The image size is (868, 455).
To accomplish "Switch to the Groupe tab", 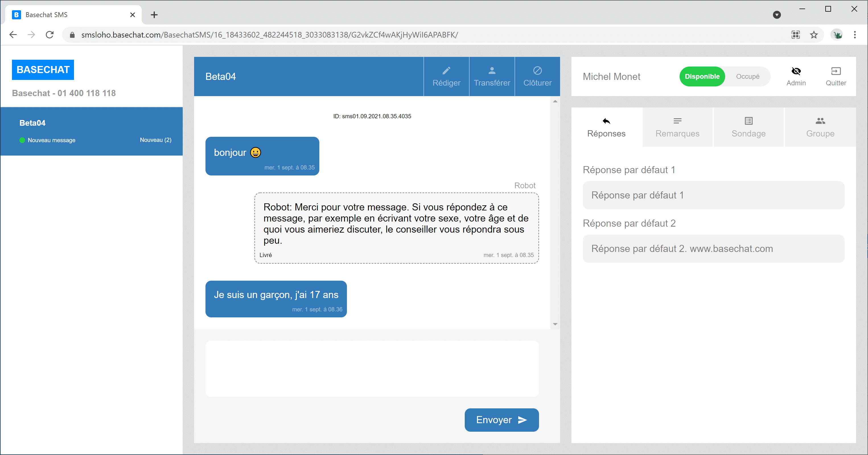I will 820,127.
